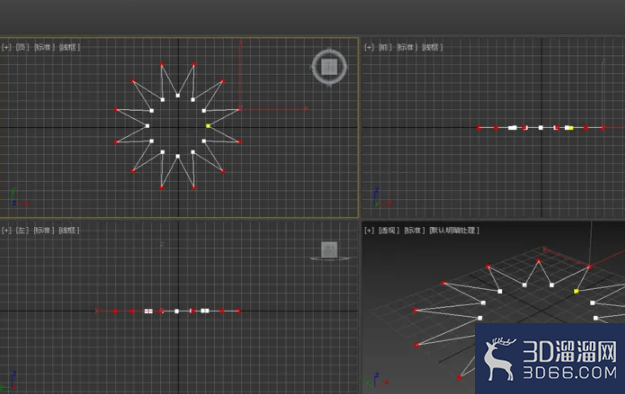Select the yellow vertex in the Front (前) viewport
Screen dimensions: 625x394
[571, 128]
